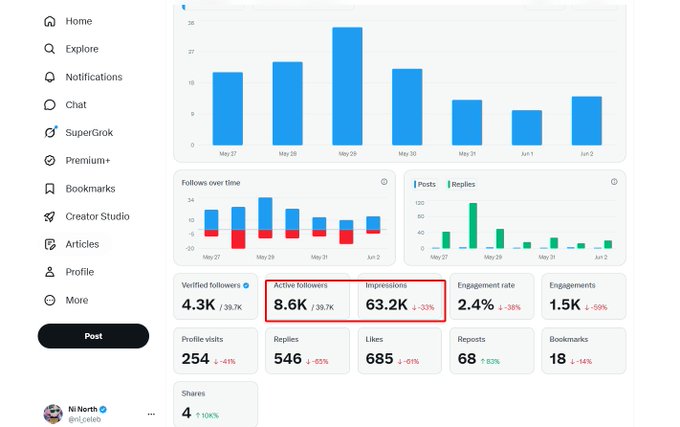Open the Notifications bell icon
This screenshot has height=427, width=680.
pyautogui.click(x=50, y=77)
